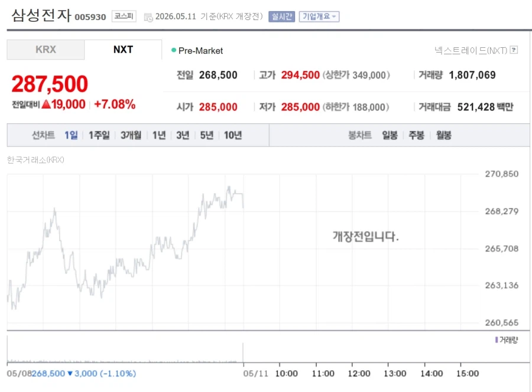532x392 pixels.
Task: Click the 코스피 market badge
Action: pos(124,17)
